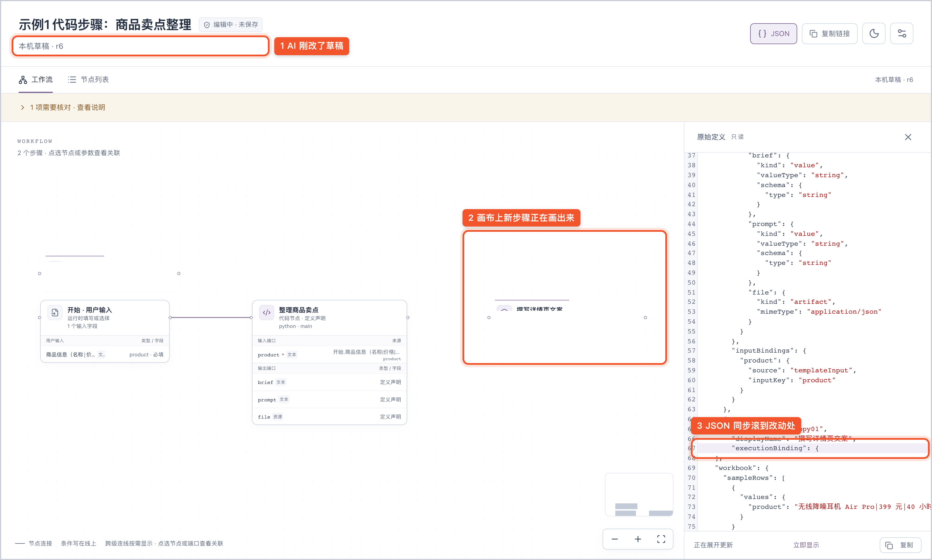932x560 pixels.
Task: Click the output connector of 开始 node
Action: pyautogui.click(x=170, y=317)
